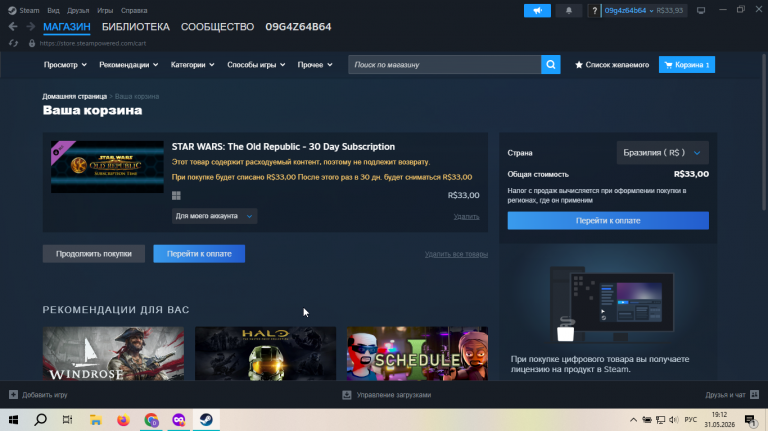Click the magnifier search button
768x431 pixels.
pyautogui.click(x=551, y=65)
